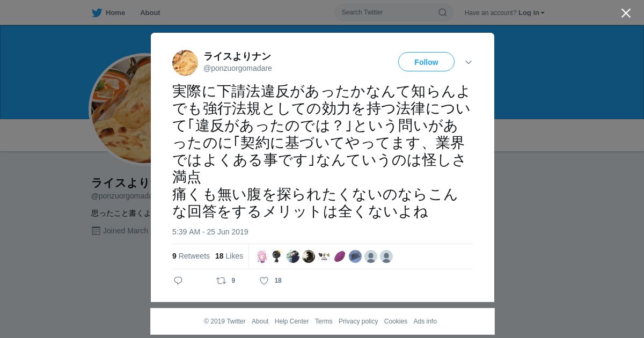View the 9 Retweets list

[x=191, y=256]
